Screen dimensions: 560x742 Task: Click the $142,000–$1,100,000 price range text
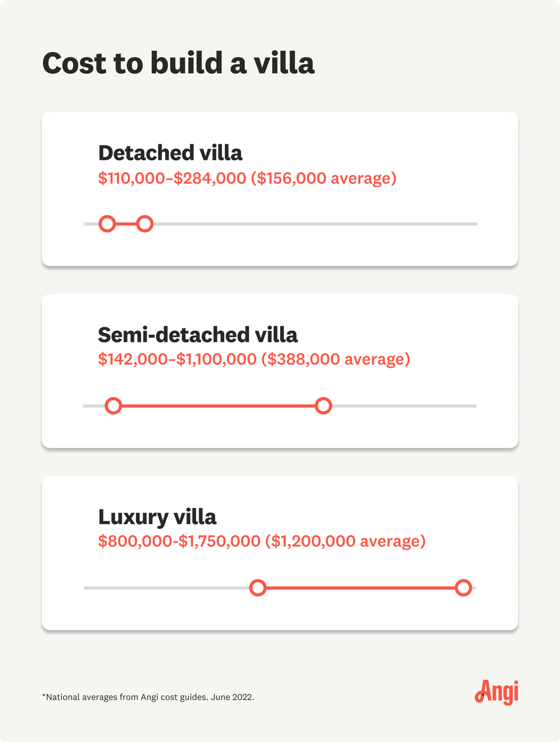click(177, 359)
